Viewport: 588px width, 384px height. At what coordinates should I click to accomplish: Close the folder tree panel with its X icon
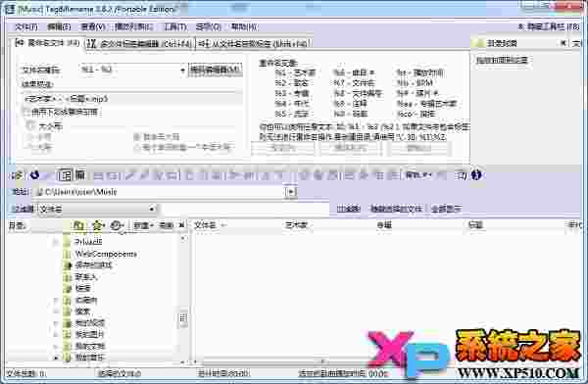click(182, 225)
